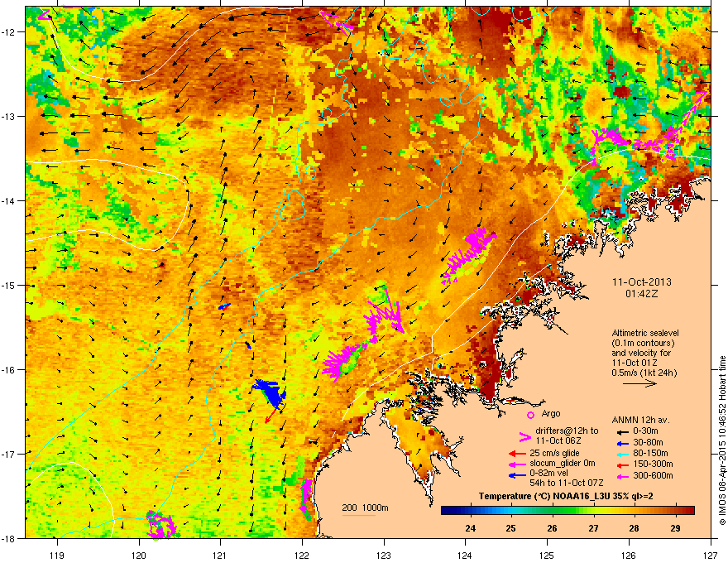This screenshot has width=728, height=563.
Task: Click the '30-80m' depth label
Action: tap(648, 443)
